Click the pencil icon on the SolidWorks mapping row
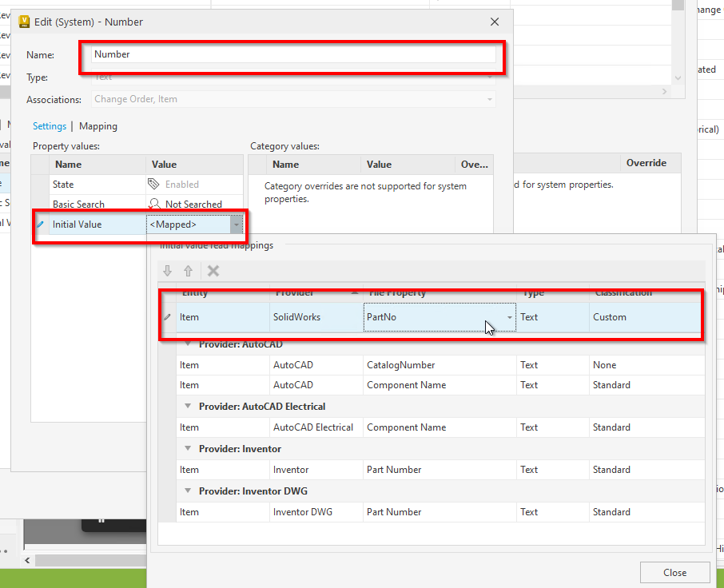 tap(169, 317)
